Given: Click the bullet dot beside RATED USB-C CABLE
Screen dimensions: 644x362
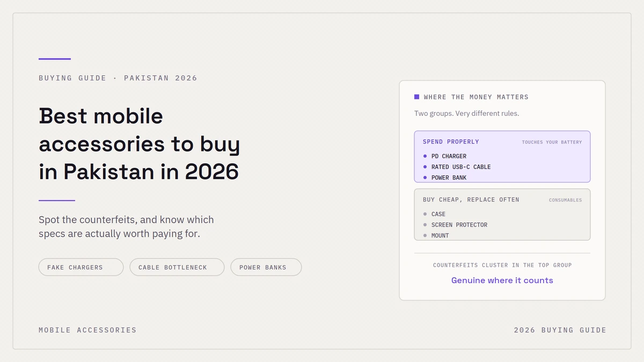Looking at the screenshot, I should [x=425, y=167].
